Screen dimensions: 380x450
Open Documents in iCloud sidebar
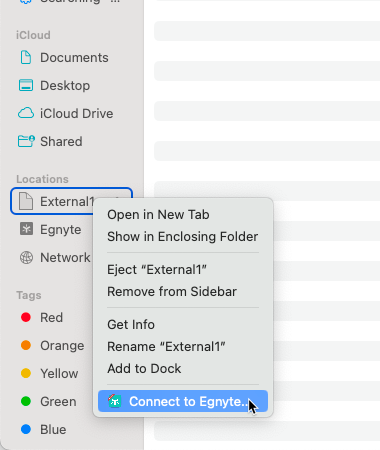74,58
